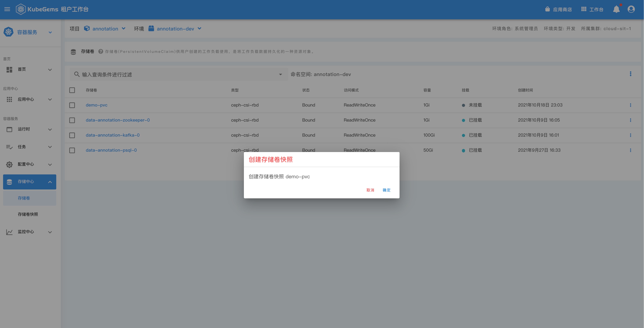The image size is (644, 328).
Task: Open the user account avatar icon
Action: 631,9
